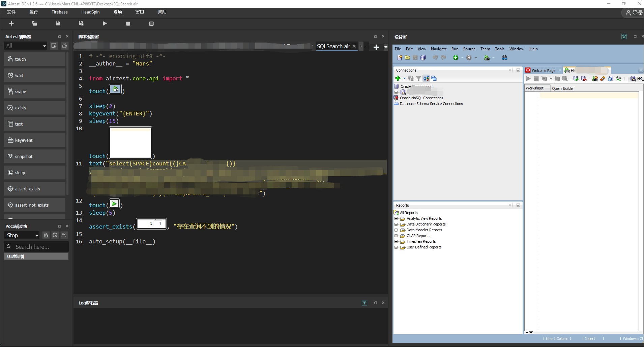This screenshot has height=347, width=644.
Task: Run the script with the play button
Action: [x=105, y=23]
